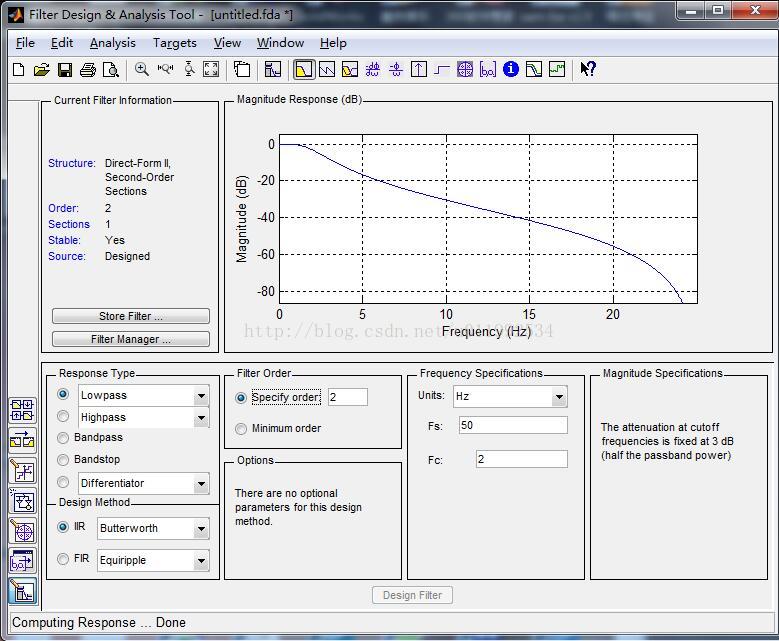Select Minimum order radio button
This screenshot has height=641, width=779.
[241, 429]
